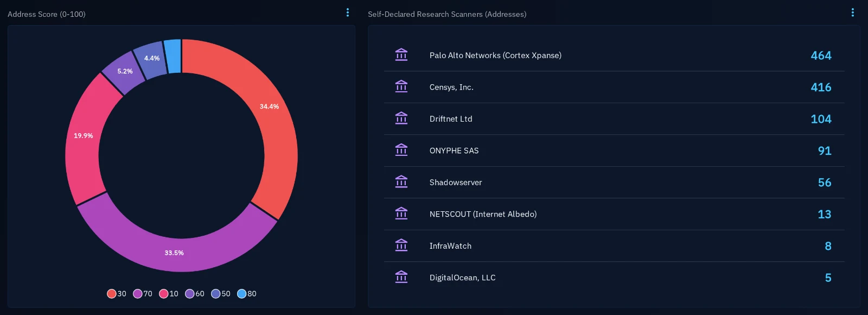Click the Shadowserver scanner name
The width and height of the screenshot is (868, 315).
tap(456, 182)
